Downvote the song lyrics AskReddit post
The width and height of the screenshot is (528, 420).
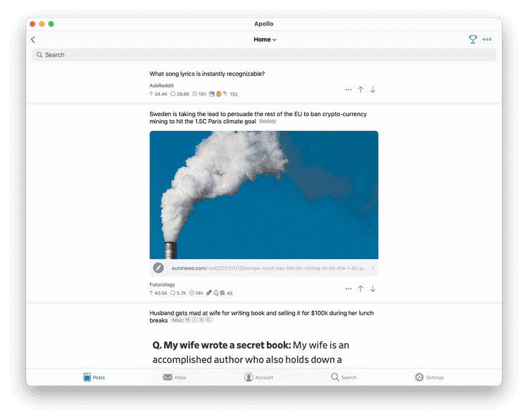(x=373, y=90)
